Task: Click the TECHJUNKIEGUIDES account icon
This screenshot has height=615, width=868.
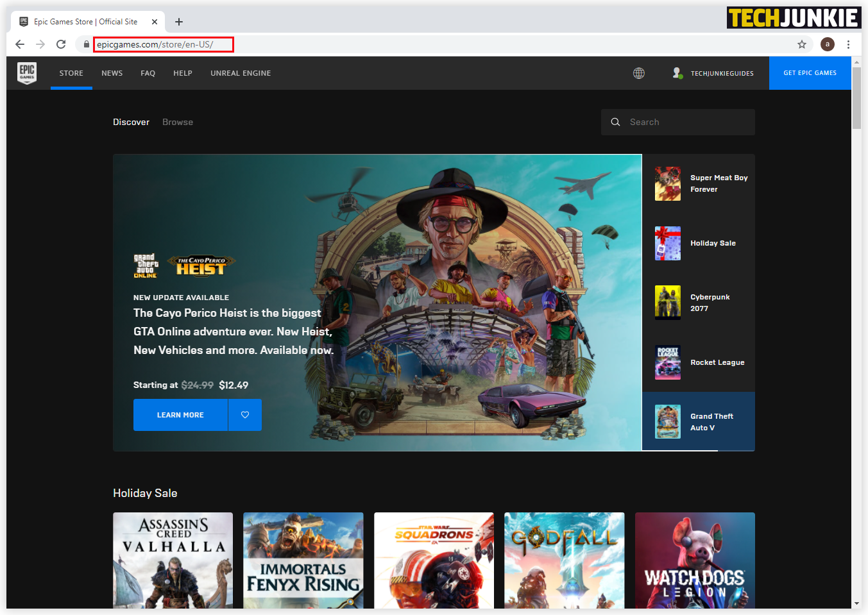Action: (677, 73)
